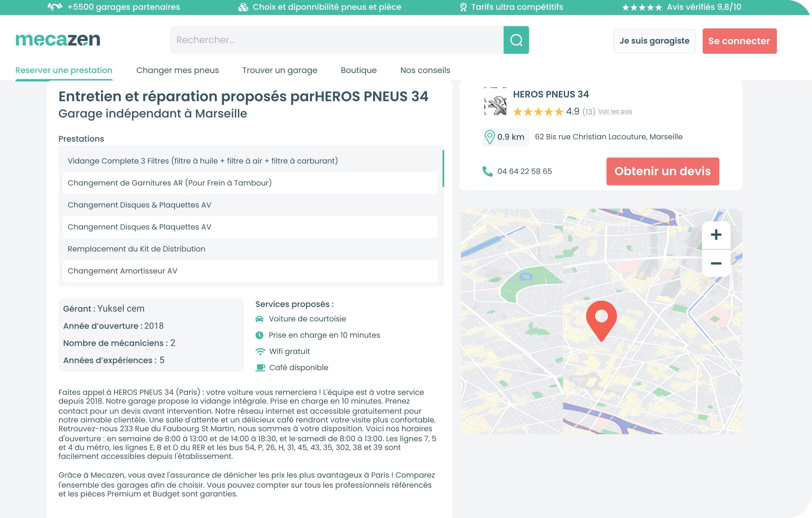The height and width of the screenshot is (518, 812).
Task: Click the clock icon for Prise en charge
Action: [x=259, y=335]
